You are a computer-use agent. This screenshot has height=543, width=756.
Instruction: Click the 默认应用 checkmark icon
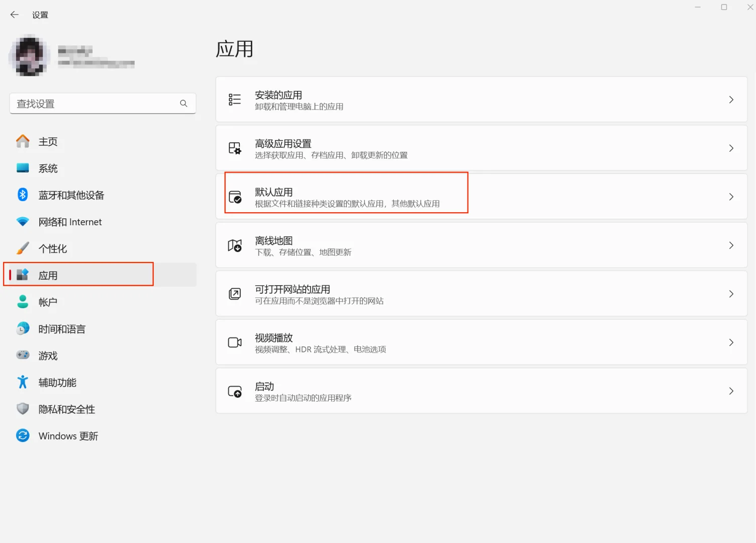coord(234,197)
